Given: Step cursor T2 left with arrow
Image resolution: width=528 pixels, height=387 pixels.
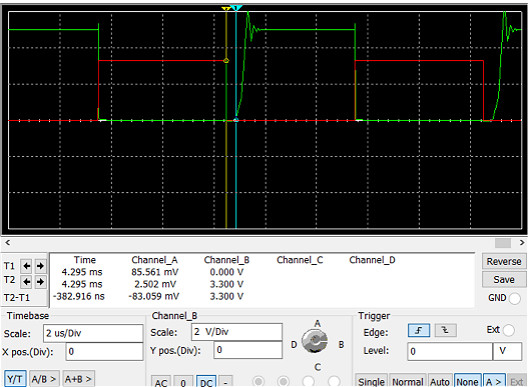Looking at the screenshot, I should [x=26, y=281].
